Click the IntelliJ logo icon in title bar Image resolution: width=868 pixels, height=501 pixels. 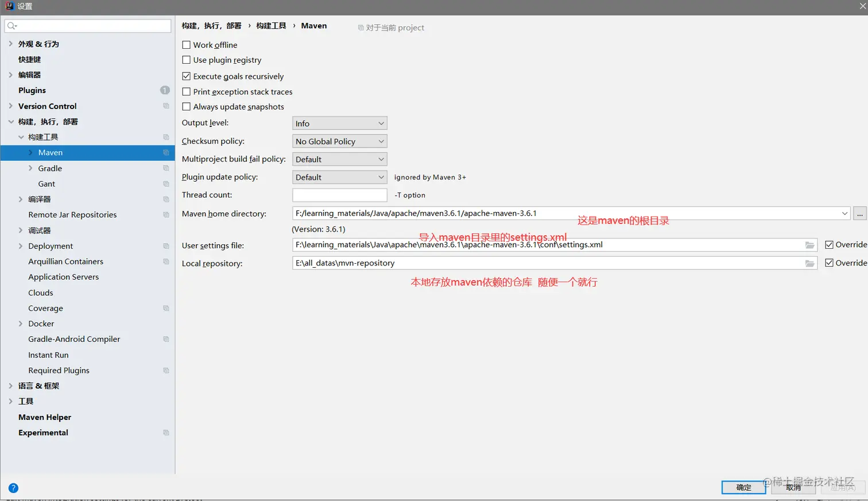tap(9, 6)
